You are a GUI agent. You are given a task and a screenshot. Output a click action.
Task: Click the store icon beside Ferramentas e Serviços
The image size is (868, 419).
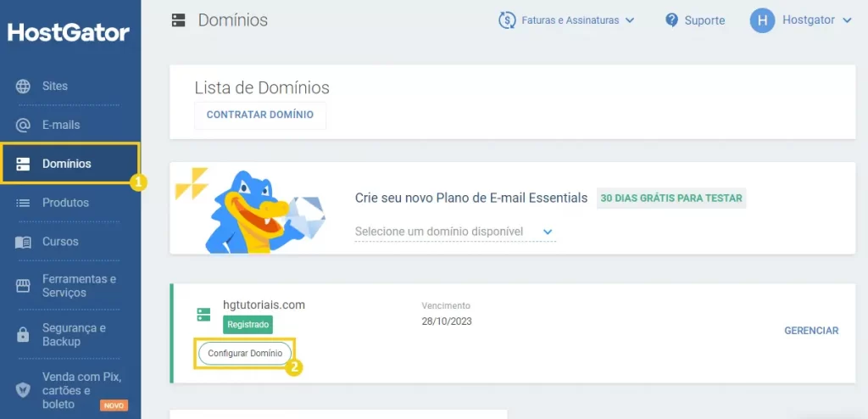pos(23,286)
